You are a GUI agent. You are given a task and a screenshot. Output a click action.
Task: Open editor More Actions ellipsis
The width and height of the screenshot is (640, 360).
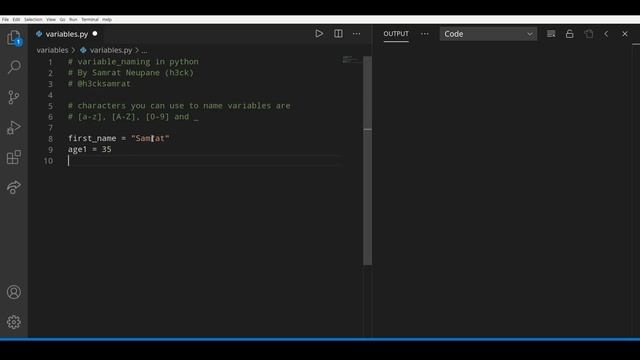(357, 34)
